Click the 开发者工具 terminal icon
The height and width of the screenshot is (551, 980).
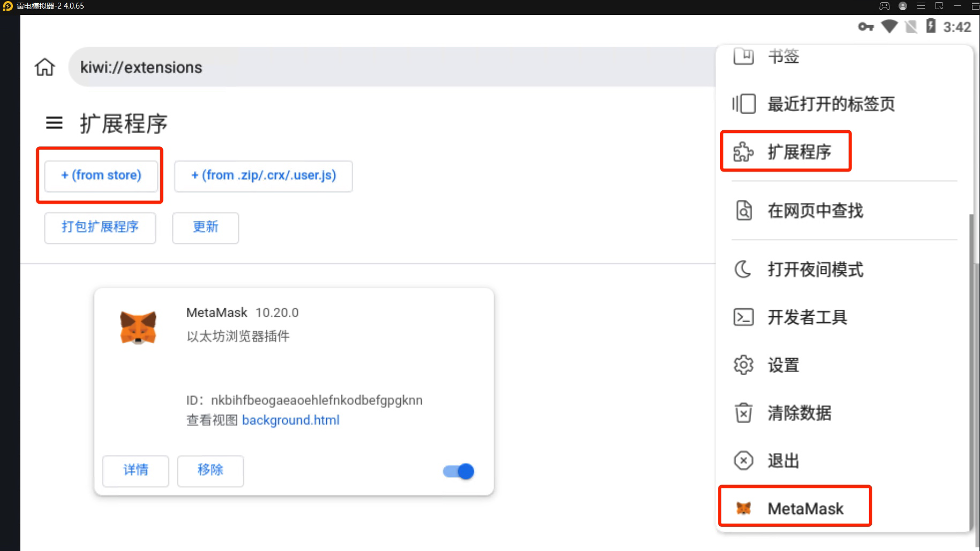click(744, 317)
